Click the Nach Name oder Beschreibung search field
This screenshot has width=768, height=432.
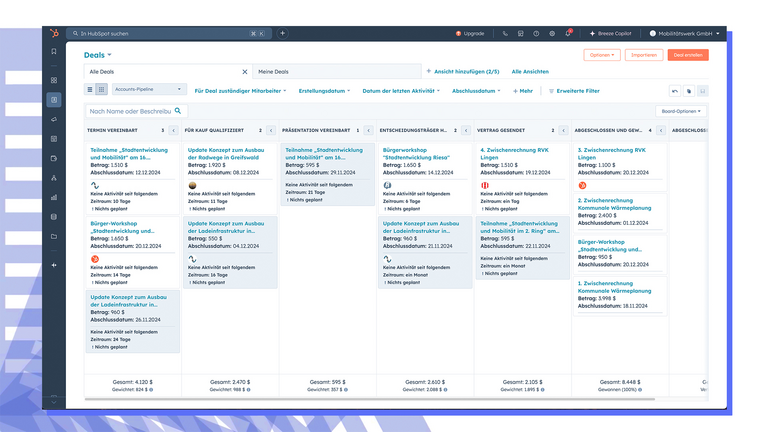tap(135, 111)
